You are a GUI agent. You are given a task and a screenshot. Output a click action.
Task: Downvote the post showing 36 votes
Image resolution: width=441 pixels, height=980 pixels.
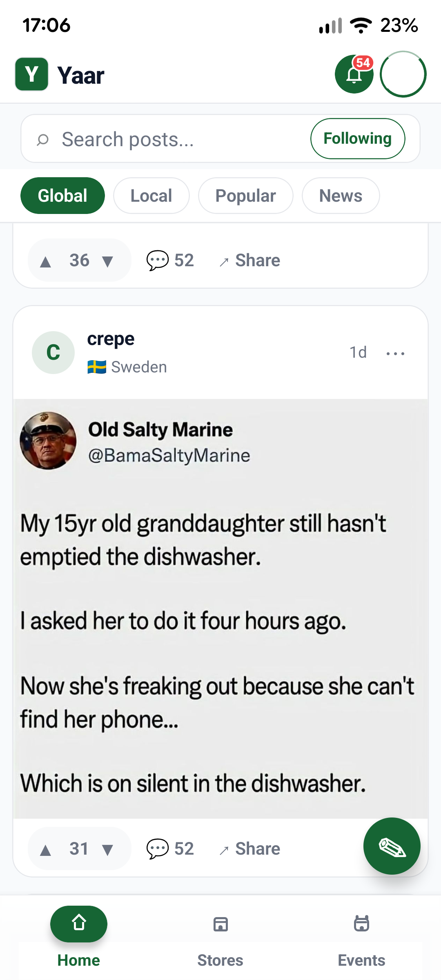108,261
